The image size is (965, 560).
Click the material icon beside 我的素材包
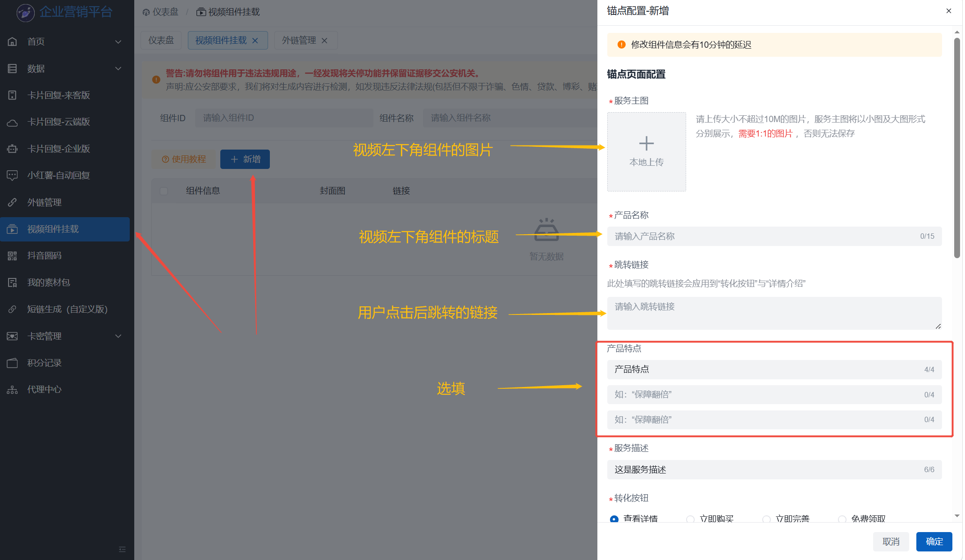(12, 282)
